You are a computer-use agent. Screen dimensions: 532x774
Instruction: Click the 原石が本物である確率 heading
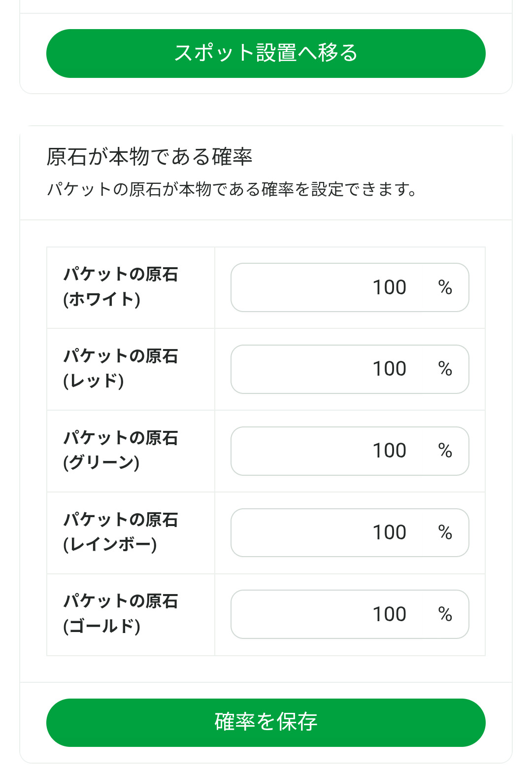(x=149, y=157)
